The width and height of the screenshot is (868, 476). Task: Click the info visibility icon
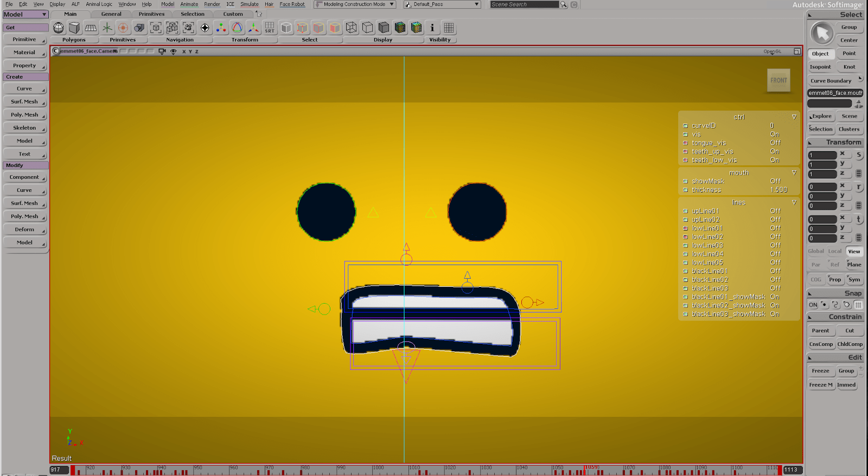click(x=432, y=28)
